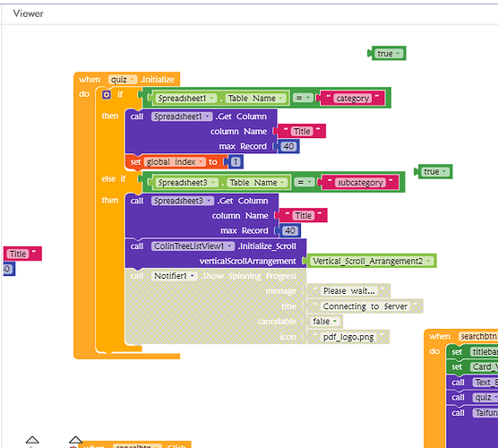Open the equals operator dropdown for category comparison
This screenshot has width=498, height=448.
[303, 98]
